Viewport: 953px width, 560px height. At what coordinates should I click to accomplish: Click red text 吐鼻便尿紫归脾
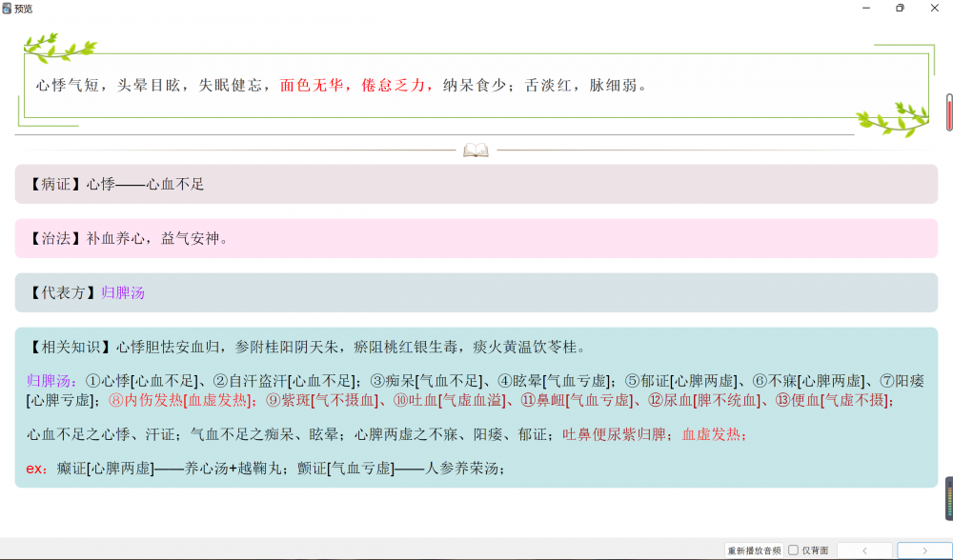coord(614,435)
